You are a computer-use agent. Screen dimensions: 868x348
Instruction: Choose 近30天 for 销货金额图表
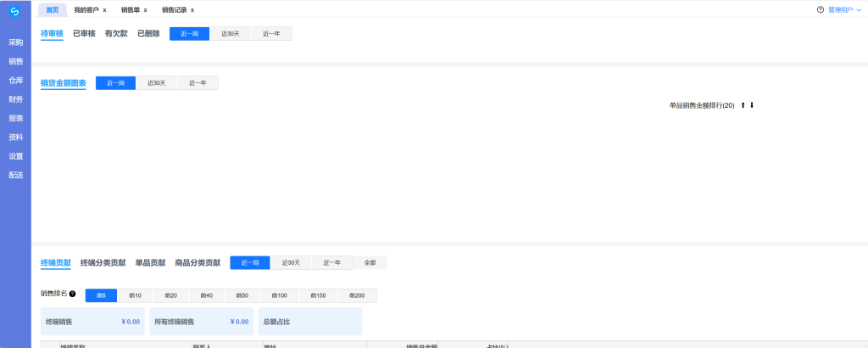coord(156,83)
